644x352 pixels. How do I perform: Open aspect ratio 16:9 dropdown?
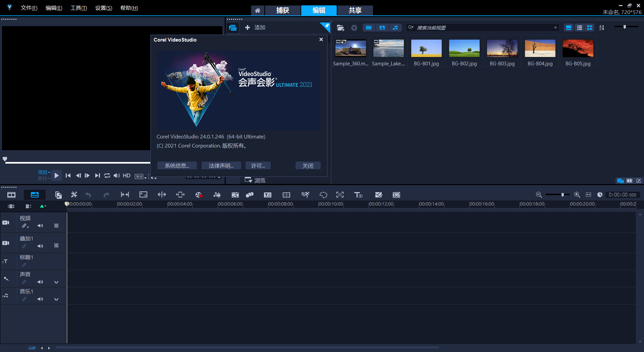tap(141, 177)
